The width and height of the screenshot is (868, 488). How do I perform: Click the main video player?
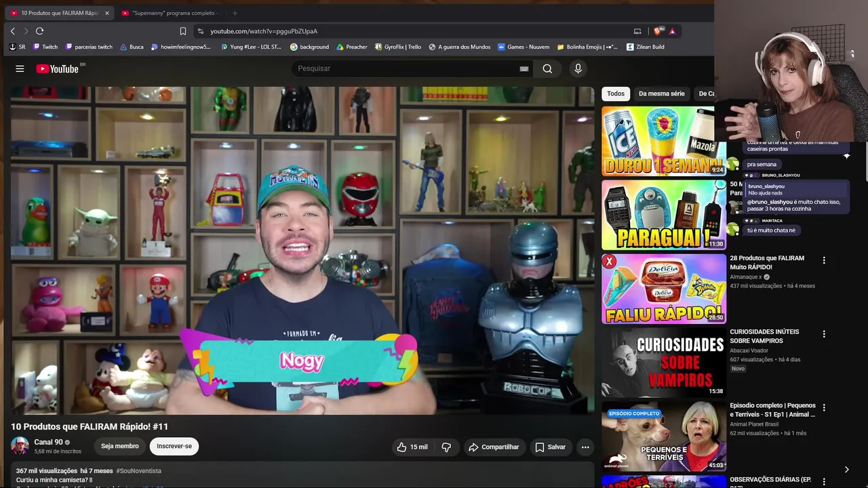tap(302, 250)
